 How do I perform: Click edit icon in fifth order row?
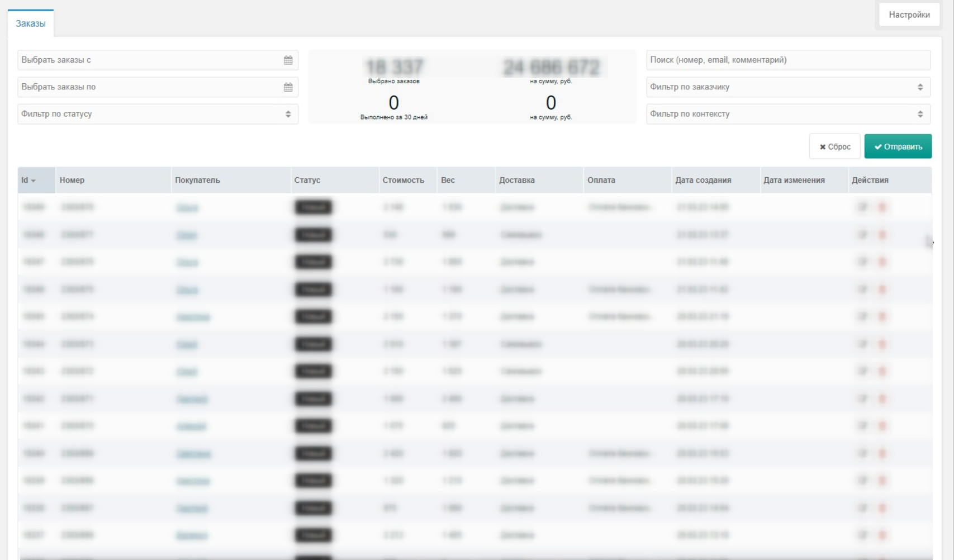(x=863, y=317)
